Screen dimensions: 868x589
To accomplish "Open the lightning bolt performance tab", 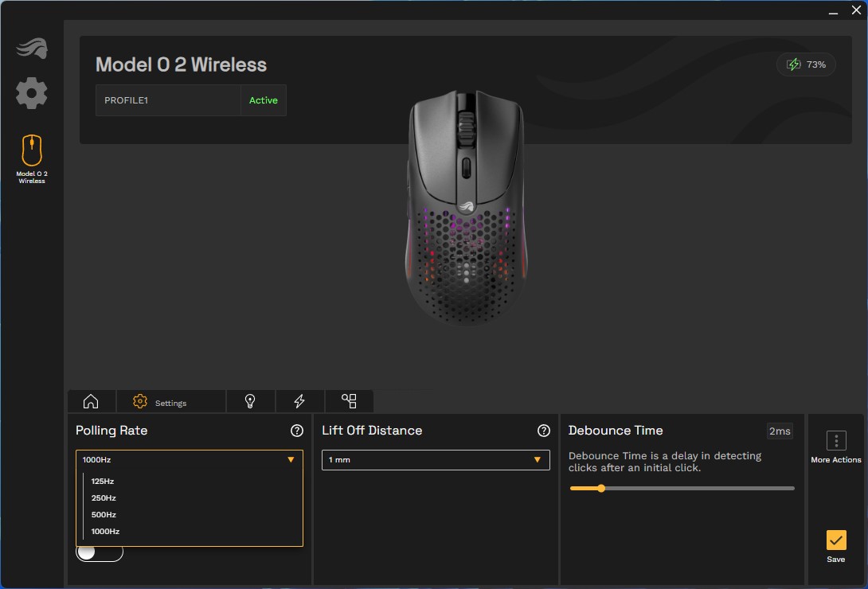I will coord(299,402).
